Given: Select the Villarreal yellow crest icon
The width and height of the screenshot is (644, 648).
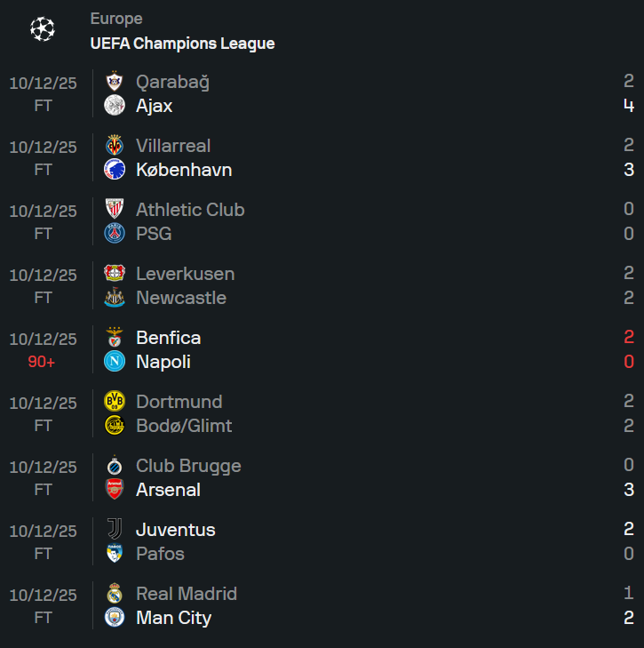Looking at the screenshot, I should pyautogui.click(x=115, y=146).
